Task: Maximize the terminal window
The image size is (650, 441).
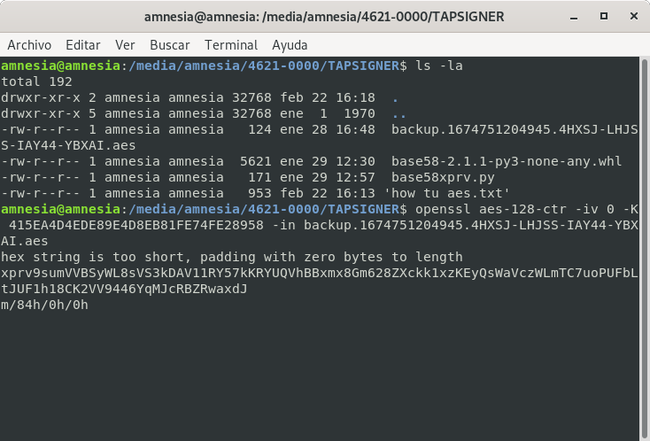Action: (602, 16)
